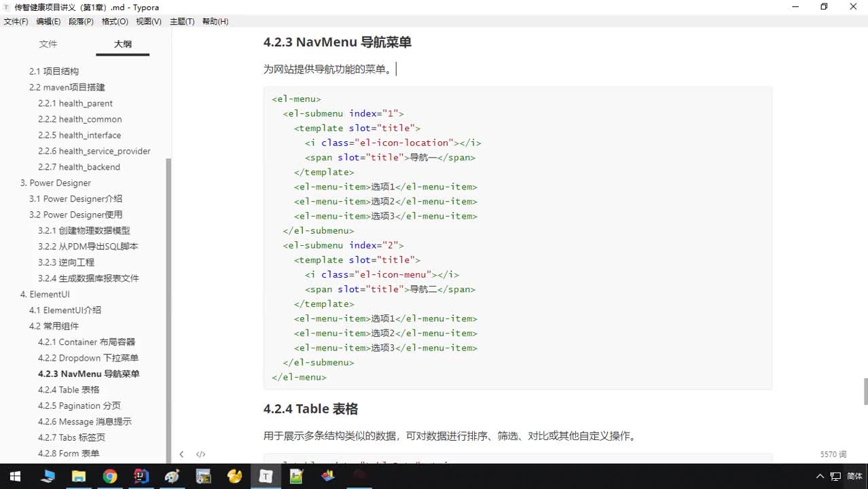The image size is (868, 489).
Task: Open File Explorer from the taskbar
Action: point(79,476)
